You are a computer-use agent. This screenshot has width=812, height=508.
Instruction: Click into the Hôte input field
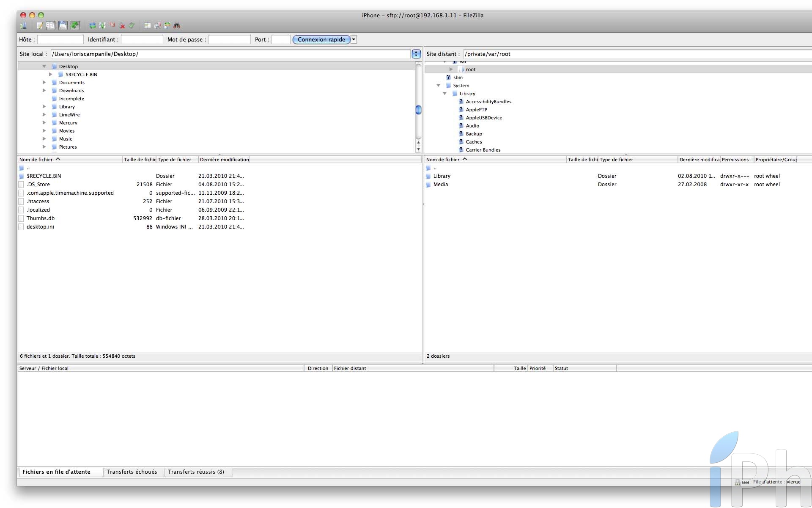click(x=60, y=39)
